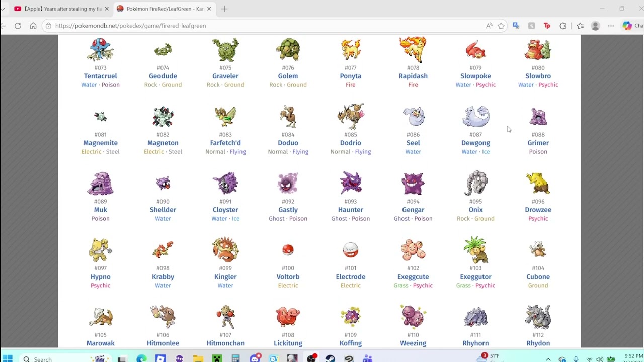The width and height of the screenshot is (644, 362).
Task: Click the Ghost type under Haunter
Action: click(x=339, y=219)
